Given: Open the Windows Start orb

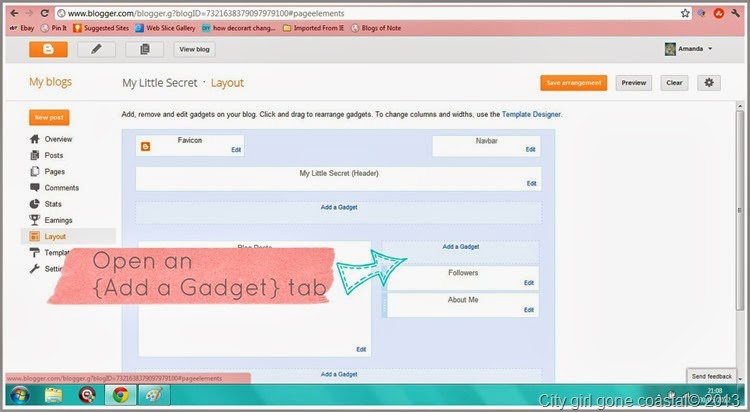Looking at the screenshot, I should 20,395.
